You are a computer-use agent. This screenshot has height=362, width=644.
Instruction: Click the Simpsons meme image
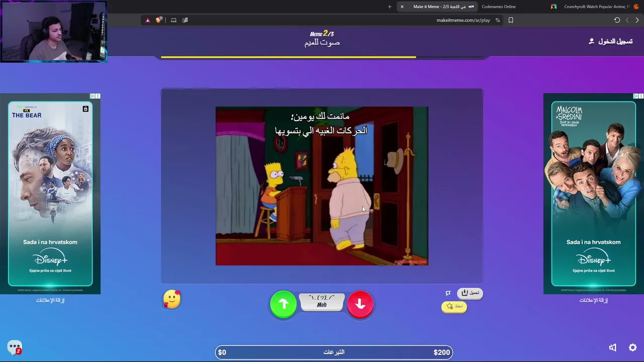coord(322,186)
